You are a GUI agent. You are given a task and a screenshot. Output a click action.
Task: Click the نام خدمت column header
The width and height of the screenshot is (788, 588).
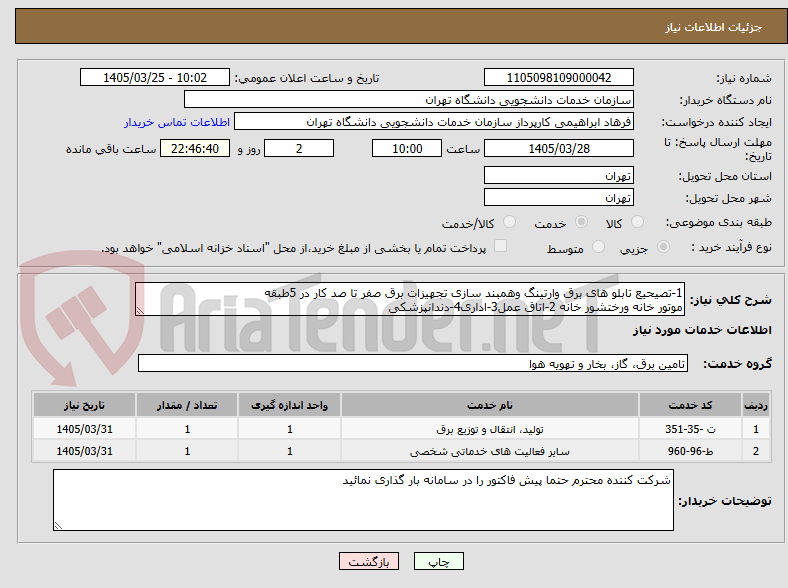pyautogui.click(x=490, y=405)
